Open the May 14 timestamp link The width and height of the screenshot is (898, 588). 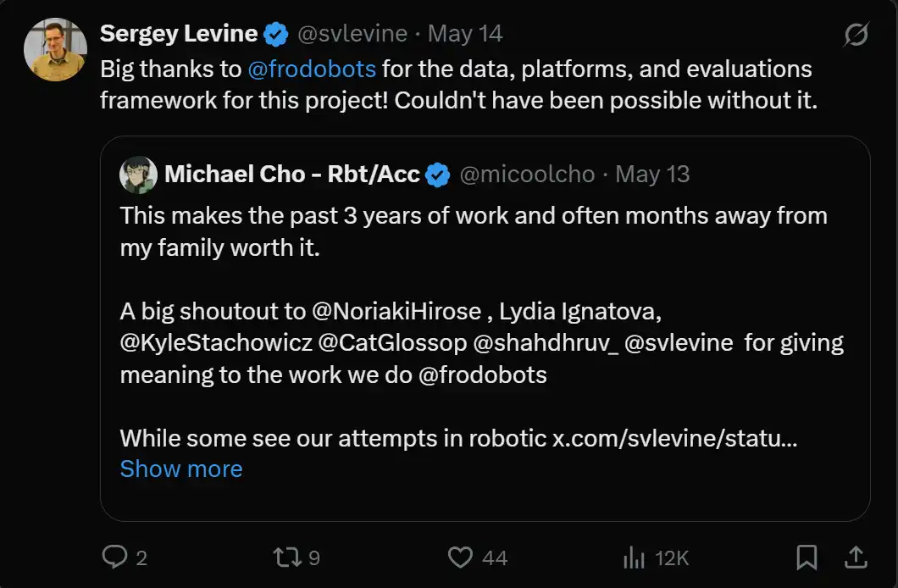(x=465, y=34)
